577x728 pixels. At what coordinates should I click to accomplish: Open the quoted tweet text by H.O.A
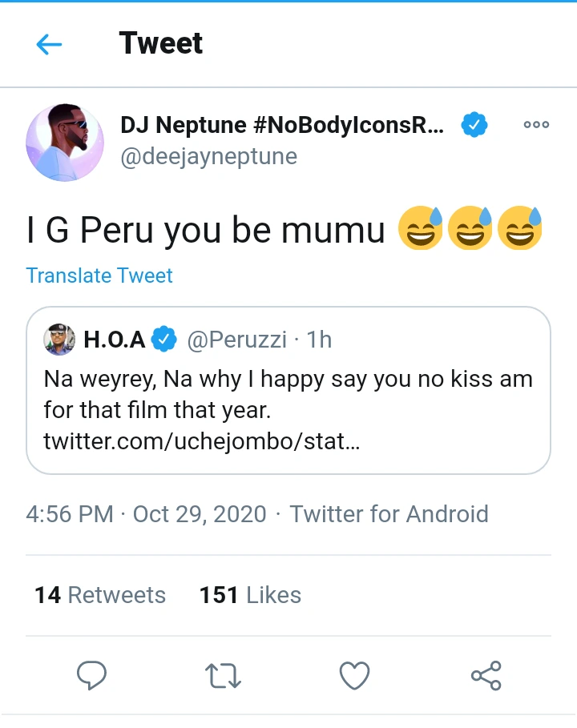[x=288, y=394]
